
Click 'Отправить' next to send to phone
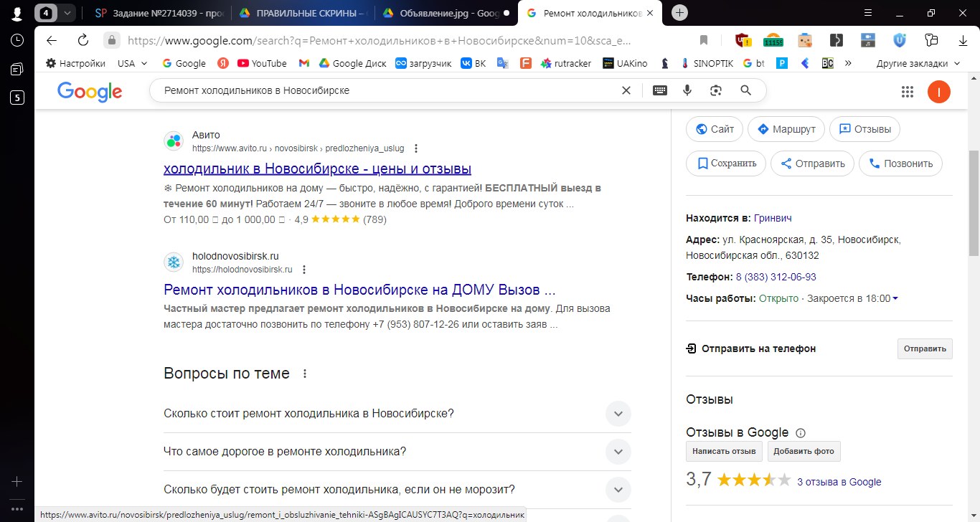(925, 348)
